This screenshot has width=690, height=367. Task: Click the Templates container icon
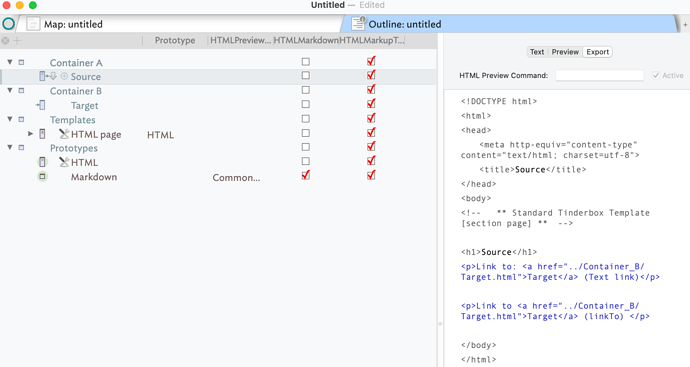tap(21, 119)
